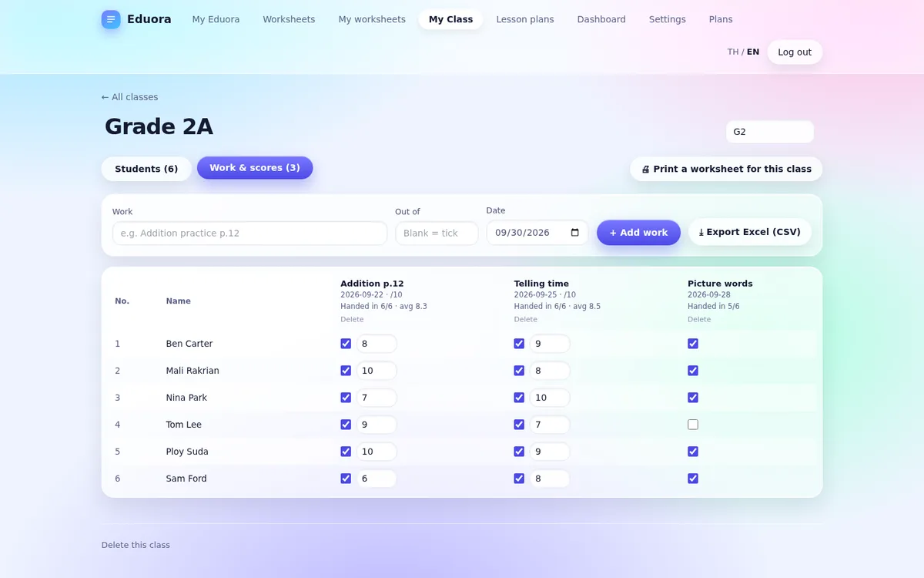Click Add work button
Viewport: 924px width, 578px height.
(x=638, y=233)
